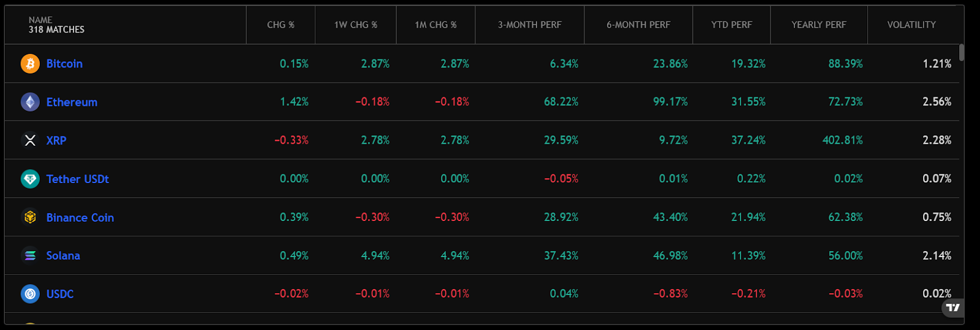This screenshot has width=980, height=330.
Task: Sort by YTD PERF column header
Action: click(731, 25)
